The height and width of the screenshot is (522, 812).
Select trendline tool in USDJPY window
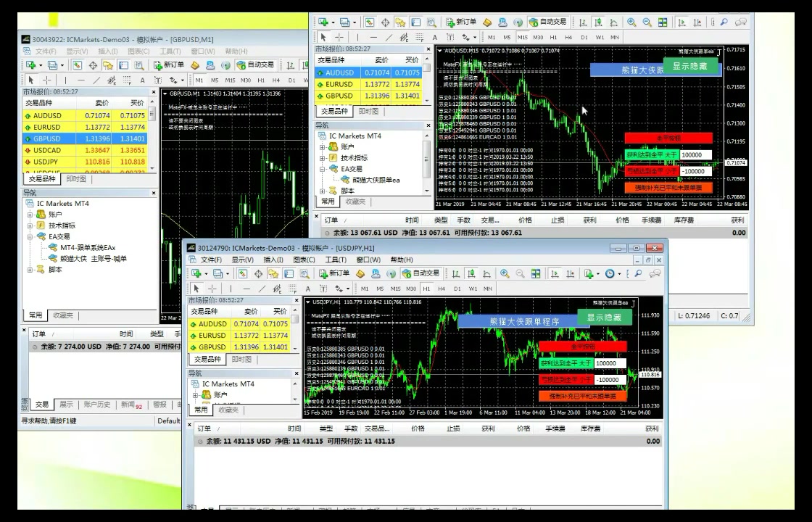[x=262, y=289]
